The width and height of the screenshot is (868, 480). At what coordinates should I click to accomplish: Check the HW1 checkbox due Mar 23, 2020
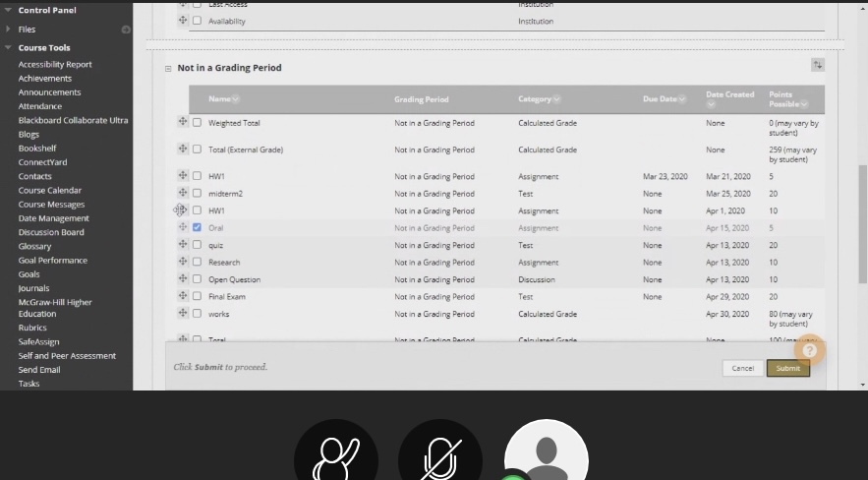click(x=197, y=175)
